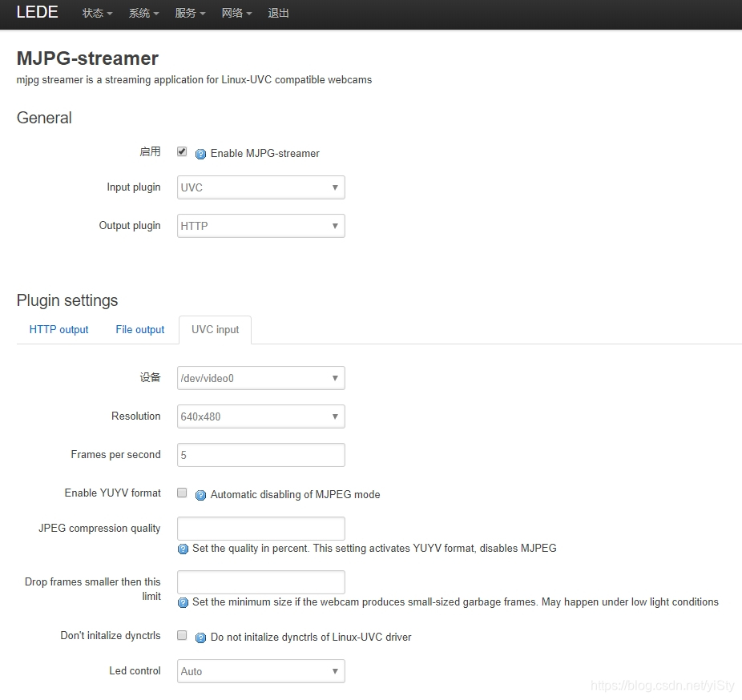Click the MJPG-streamer page heading
The height and width of the screenshot is (700, 742).
(x=87, y=58)
